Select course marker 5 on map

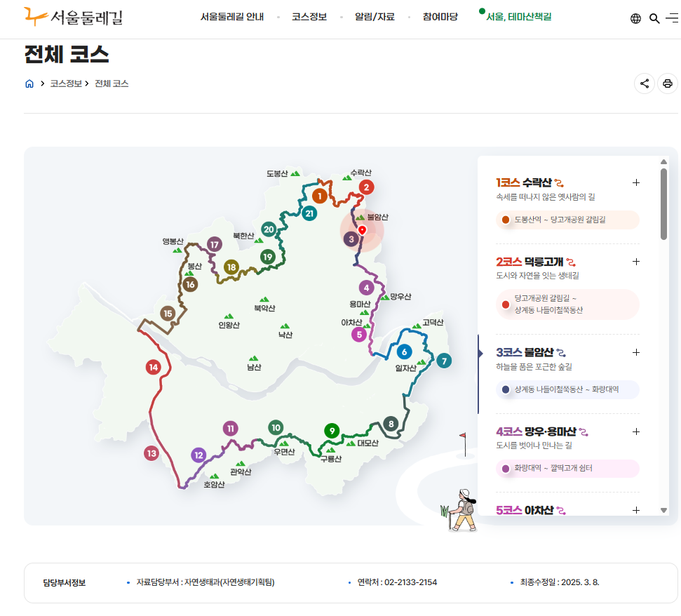pos(359,335)
